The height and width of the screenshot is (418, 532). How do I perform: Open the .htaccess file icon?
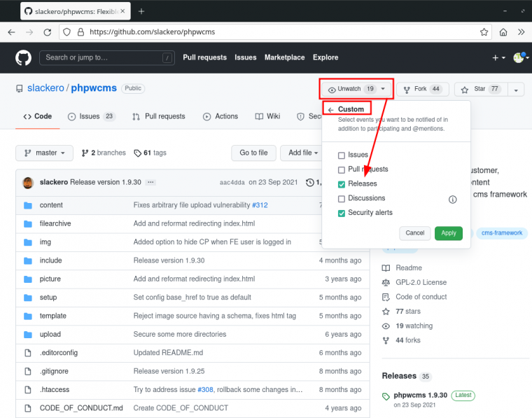(28, 390)
